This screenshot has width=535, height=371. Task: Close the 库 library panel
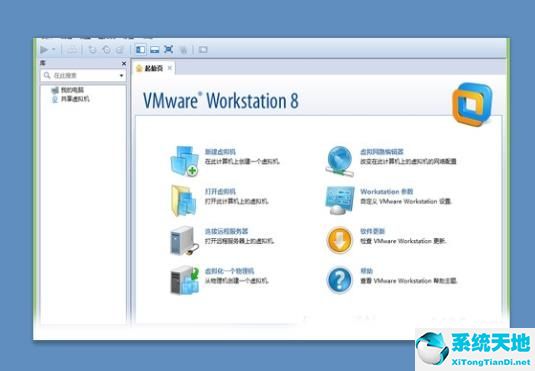[124, 63]
